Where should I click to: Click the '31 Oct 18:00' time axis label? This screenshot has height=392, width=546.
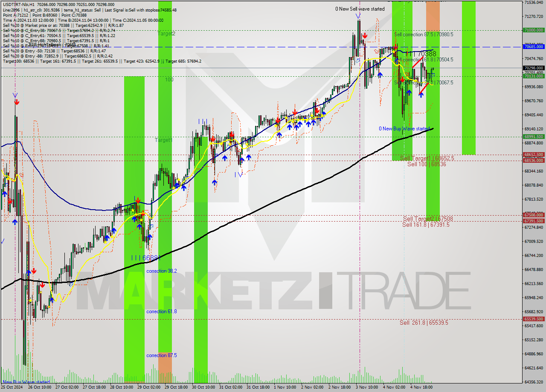click(x=258, y=387)
